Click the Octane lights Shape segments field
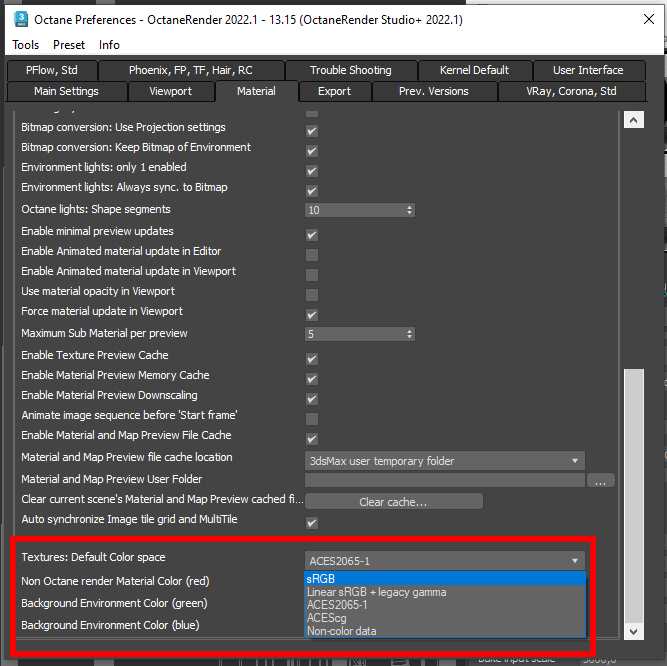Viewport: 667px width, 666px height. tap(355, 210)
